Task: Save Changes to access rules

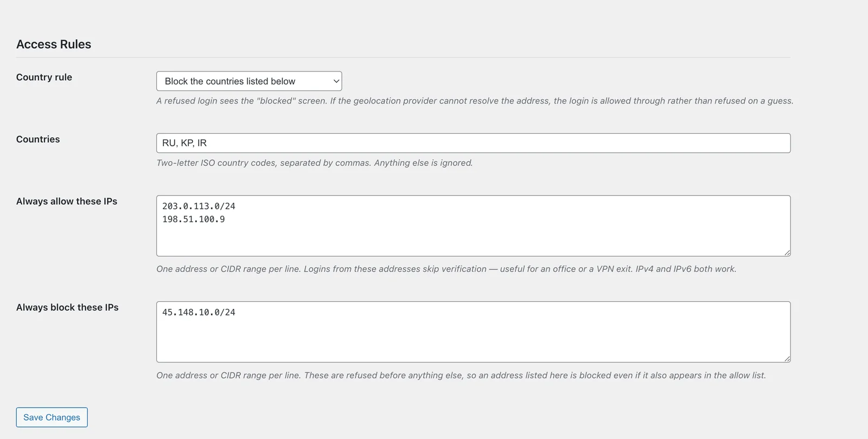Action: click(x=52, y=417)
